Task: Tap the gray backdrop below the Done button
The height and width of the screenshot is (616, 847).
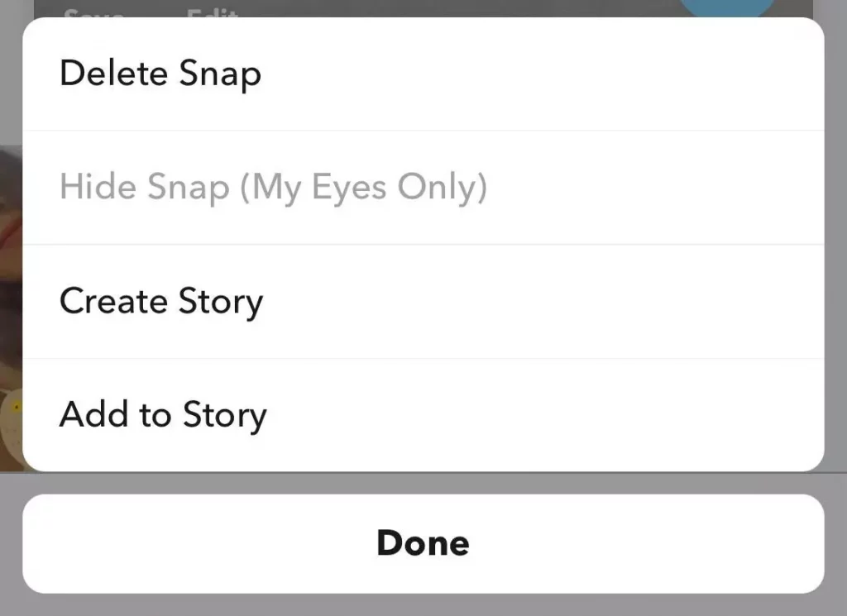Action: [423, 605]
